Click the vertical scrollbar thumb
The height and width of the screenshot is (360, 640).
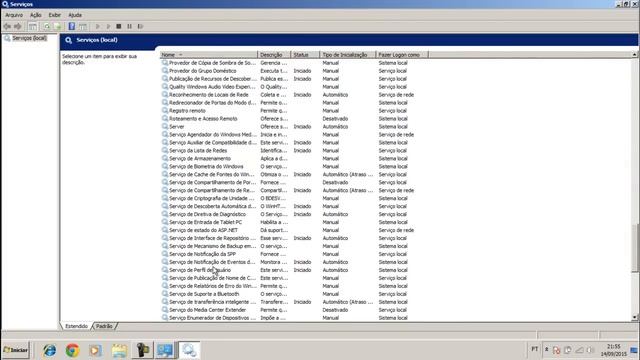(635, 248)
